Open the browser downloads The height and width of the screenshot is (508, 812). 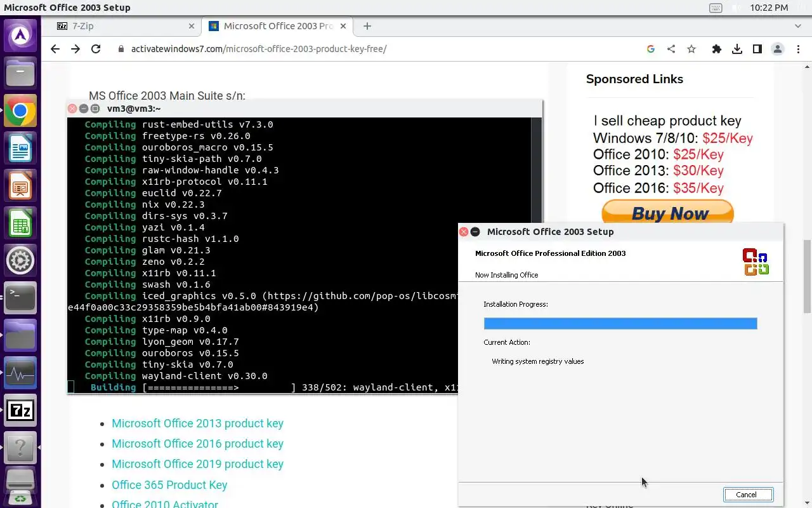click(x=737, y=49)
